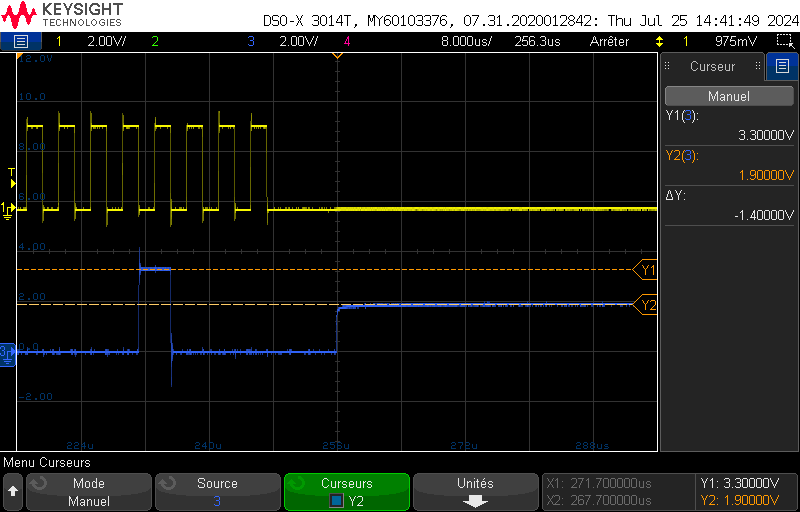
Task: Click the ΔY value -1.40000V
Action: tap(764, 216)
